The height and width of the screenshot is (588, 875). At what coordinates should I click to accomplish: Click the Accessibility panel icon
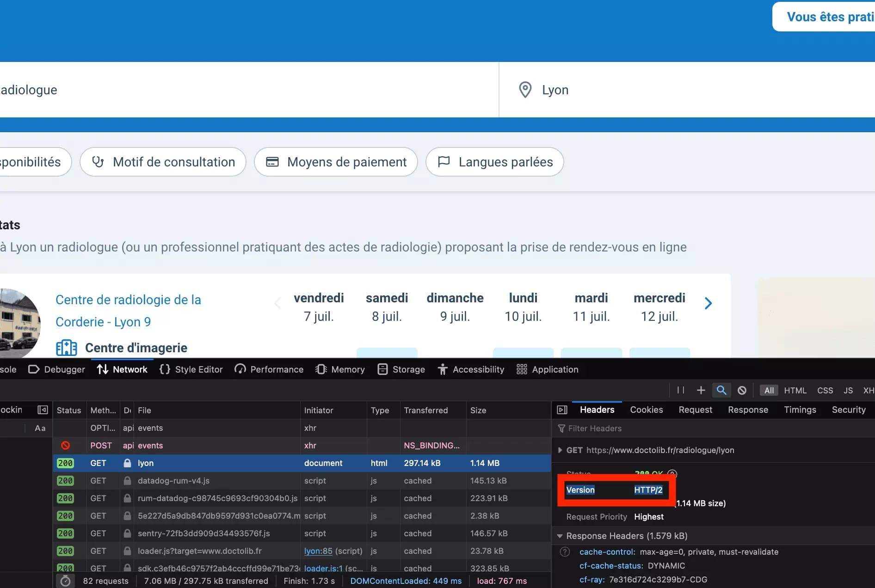click(443, 369)
